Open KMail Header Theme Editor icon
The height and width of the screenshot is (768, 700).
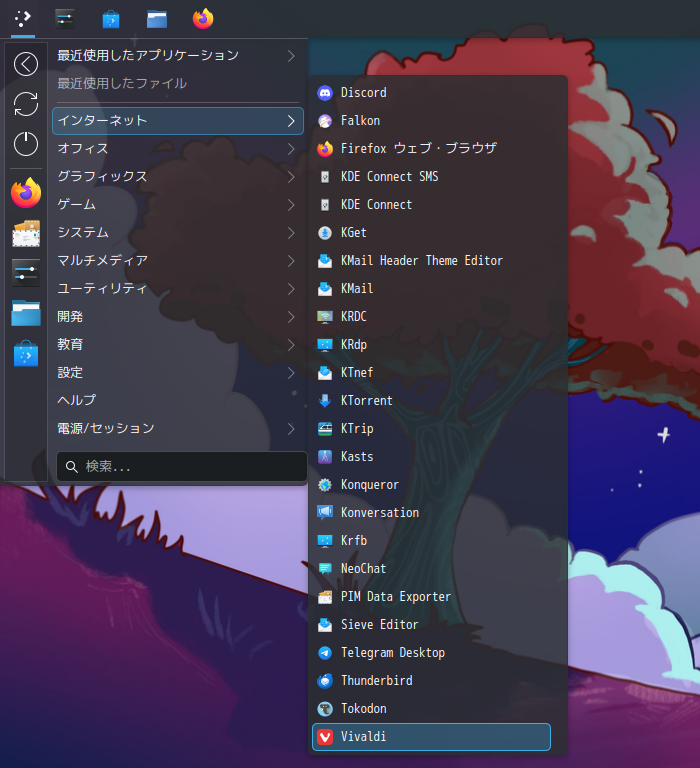point(325,261)
